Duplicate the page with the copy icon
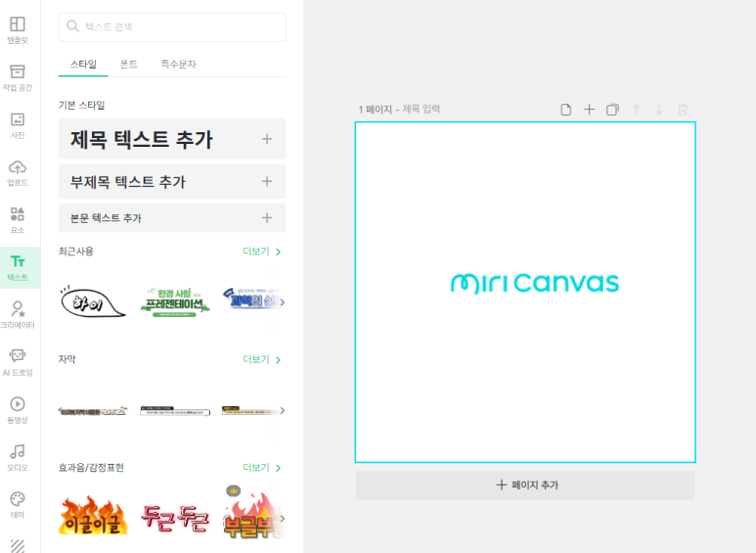Viewport: 756px width, 553px height. click(x=612, y=110)
